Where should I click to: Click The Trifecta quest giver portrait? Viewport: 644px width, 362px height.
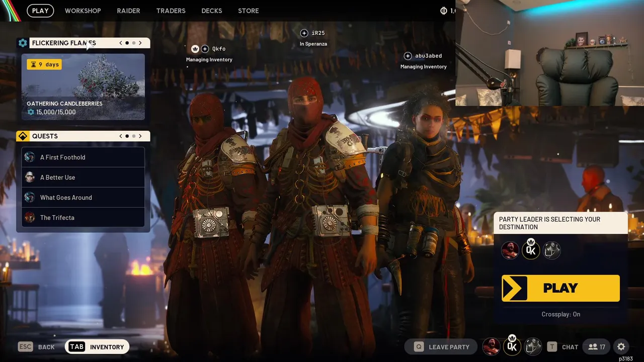click(30, 218)
